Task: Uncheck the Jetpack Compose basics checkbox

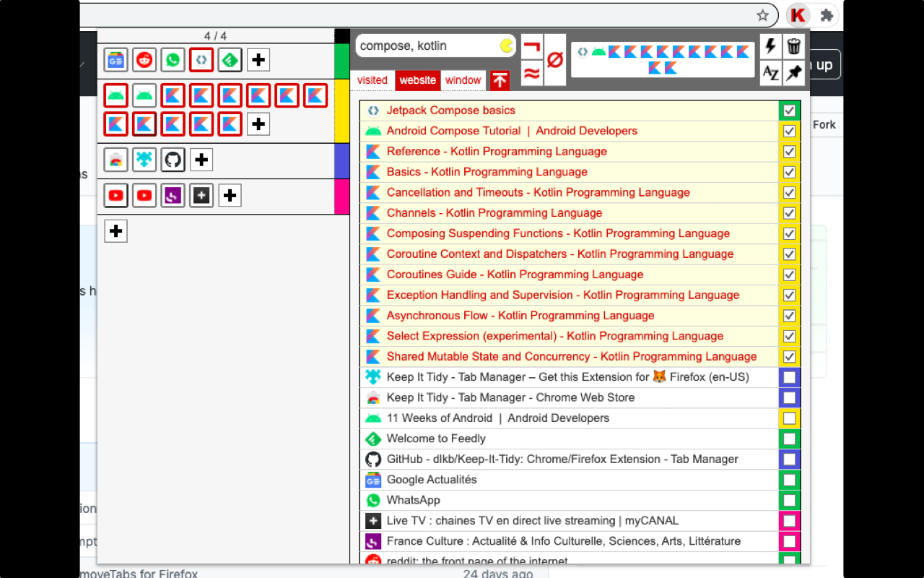Action: click(789, 111)
